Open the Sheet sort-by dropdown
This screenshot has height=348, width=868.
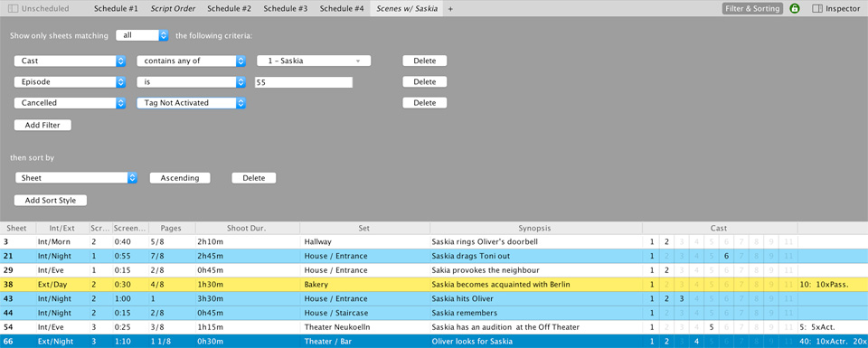pos(76,178)
